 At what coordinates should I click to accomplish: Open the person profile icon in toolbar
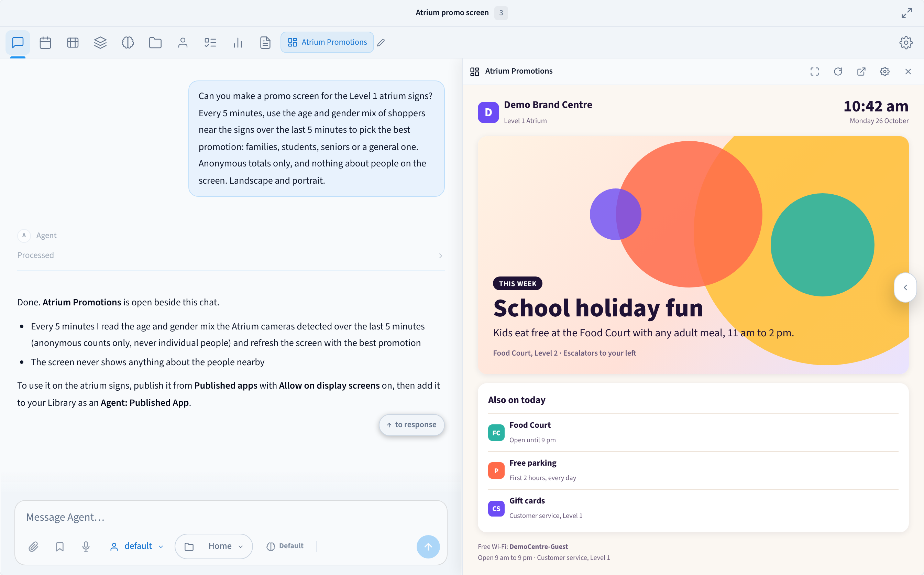(183, 42)
